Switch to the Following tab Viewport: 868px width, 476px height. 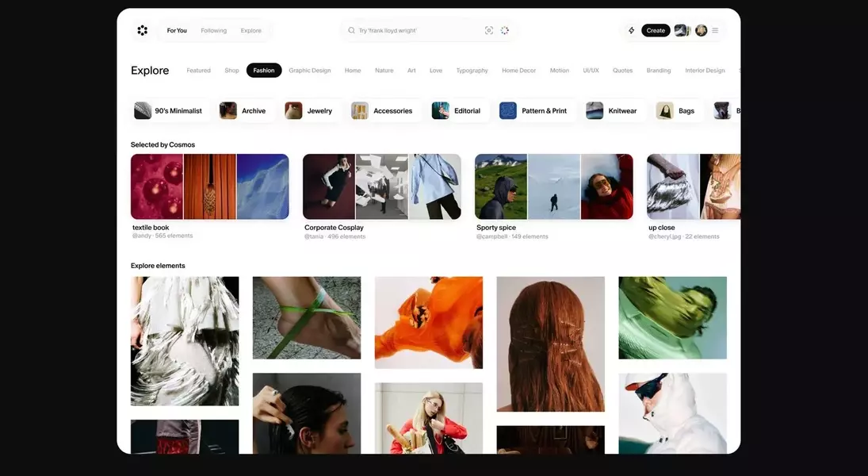[213, 30]
